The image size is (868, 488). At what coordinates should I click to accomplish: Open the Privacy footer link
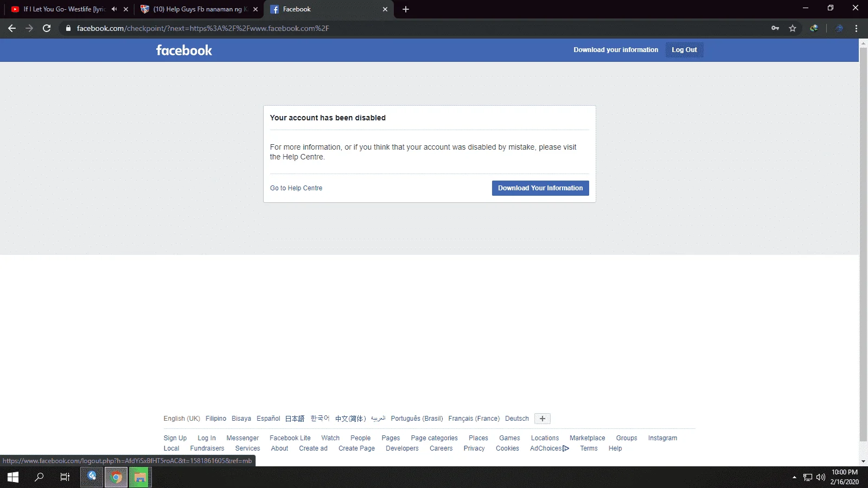pos(474,448)
